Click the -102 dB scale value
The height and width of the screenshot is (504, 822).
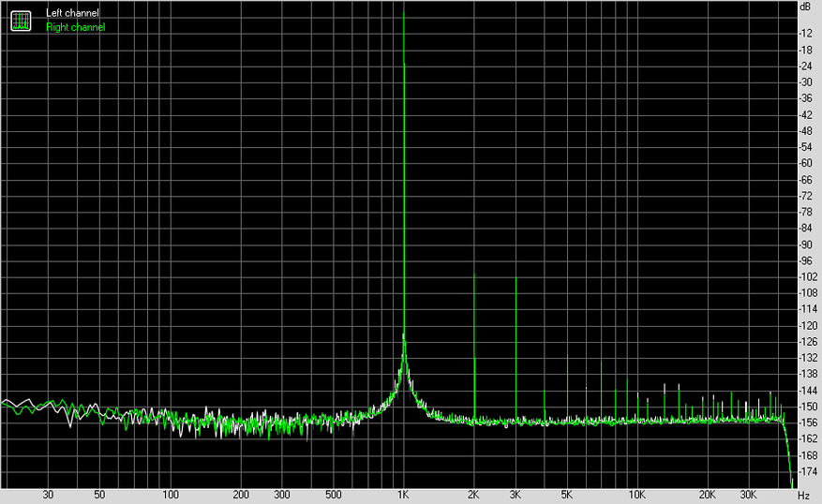point(808,277)
